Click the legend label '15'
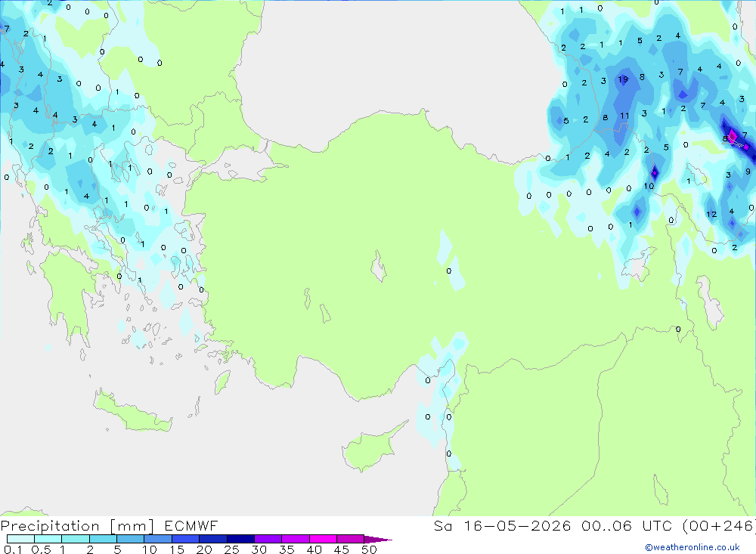The width and height of the screenshot is (756, 554). [x=177, y=549]
